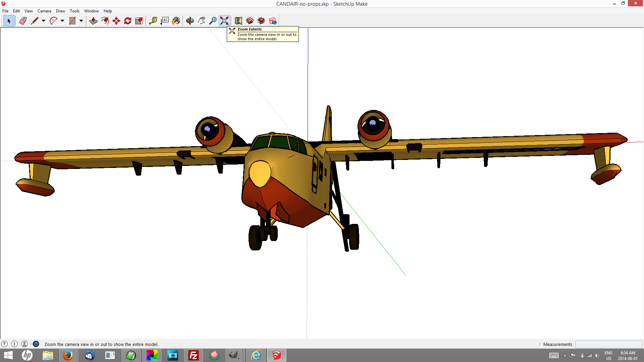
Task: Activate the Rotate tool
Action: (x=128, y=21)
